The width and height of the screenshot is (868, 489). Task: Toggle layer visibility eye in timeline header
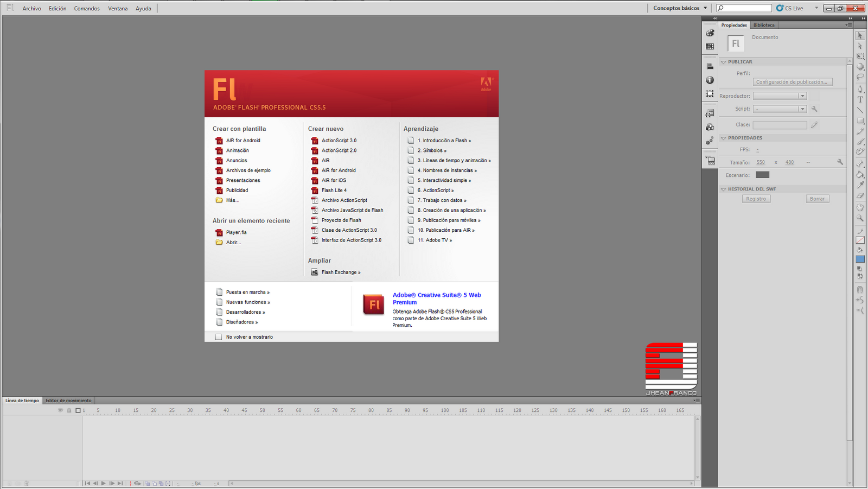pos(60,410)
